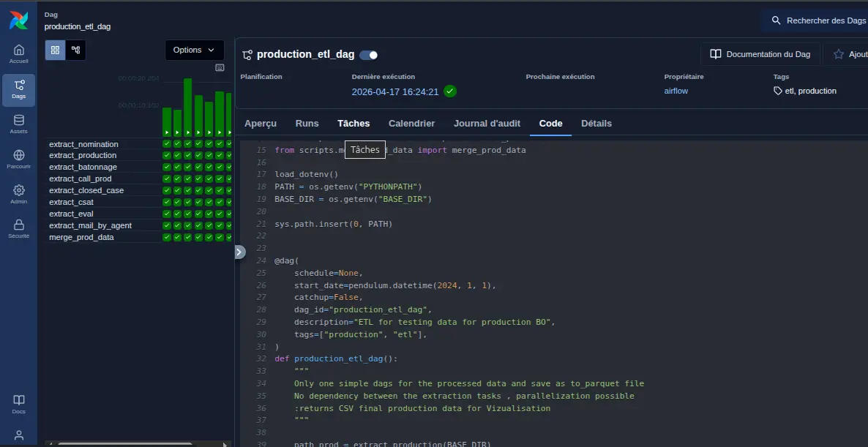Open the Détails tab
This screenshot has width=868, height=447.
(596, 124)
